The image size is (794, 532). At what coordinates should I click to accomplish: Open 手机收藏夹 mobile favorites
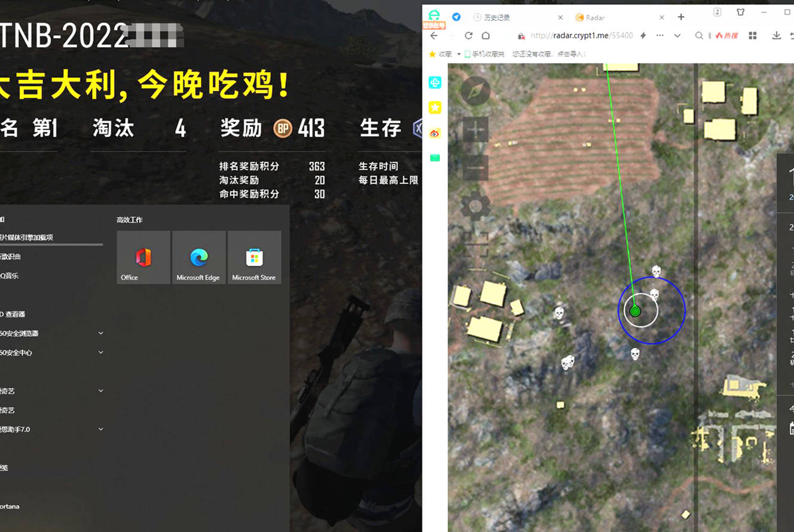coord(484,54)
